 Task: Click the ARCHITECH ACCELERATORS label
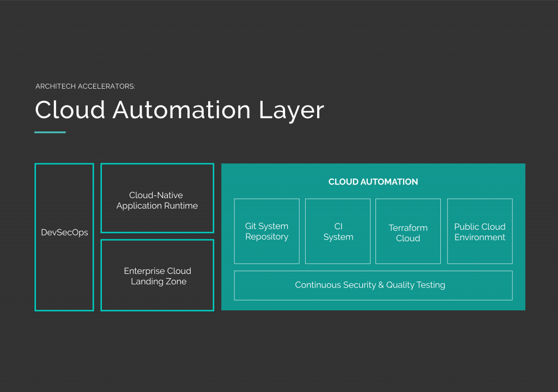(85, 86)
